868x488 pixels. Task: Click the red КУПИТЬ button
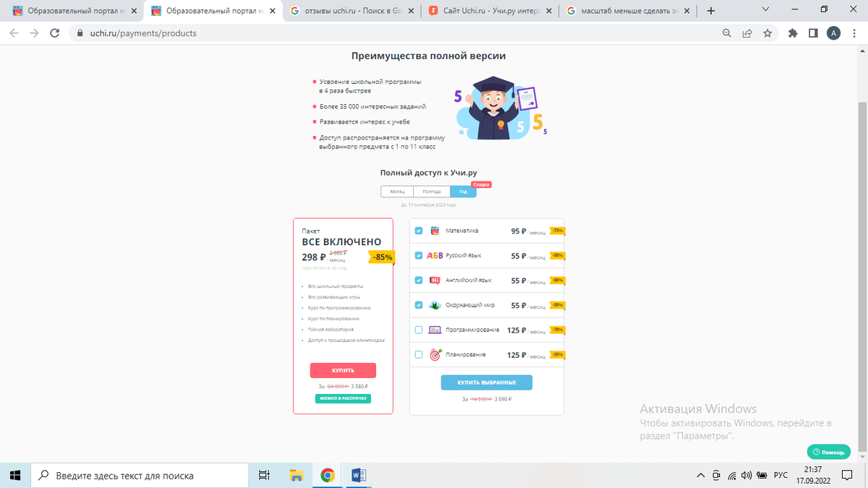click(x=343, y=370)
